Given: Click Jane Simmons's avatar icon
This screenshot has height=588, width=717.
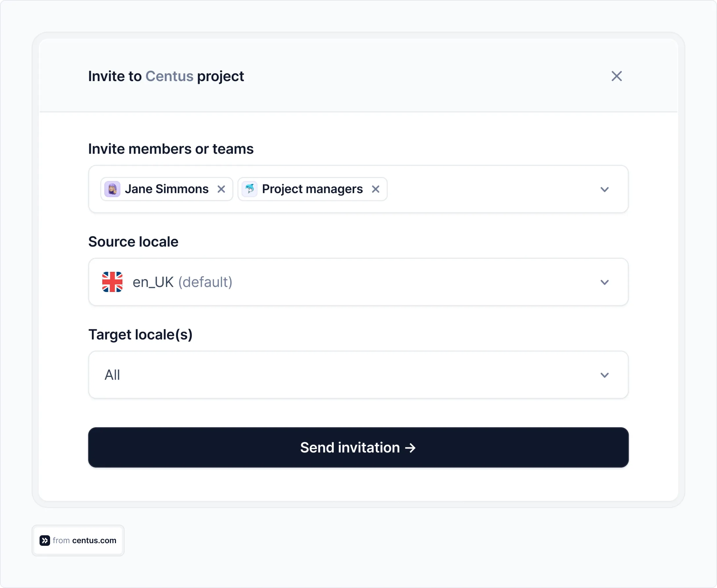Looking at the screenshot, I should 113,189.
